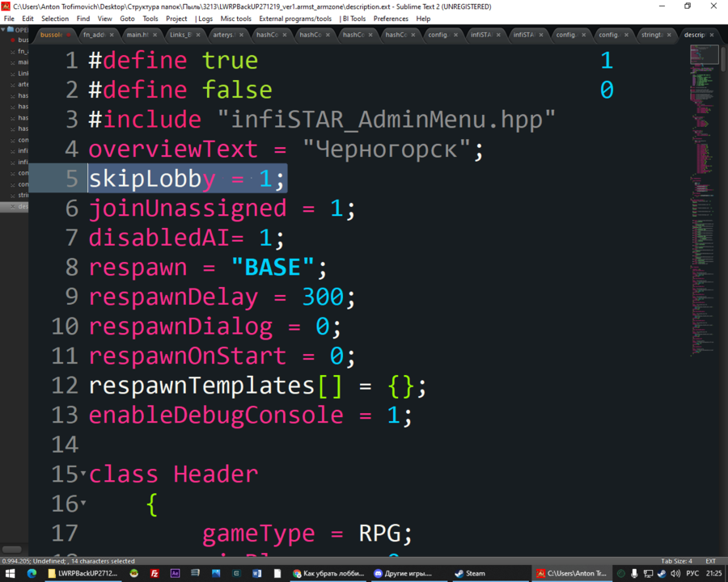Click the vertical scrollbar handle
The width and height of the screenshot is (728, 582).
coord(723,58)
